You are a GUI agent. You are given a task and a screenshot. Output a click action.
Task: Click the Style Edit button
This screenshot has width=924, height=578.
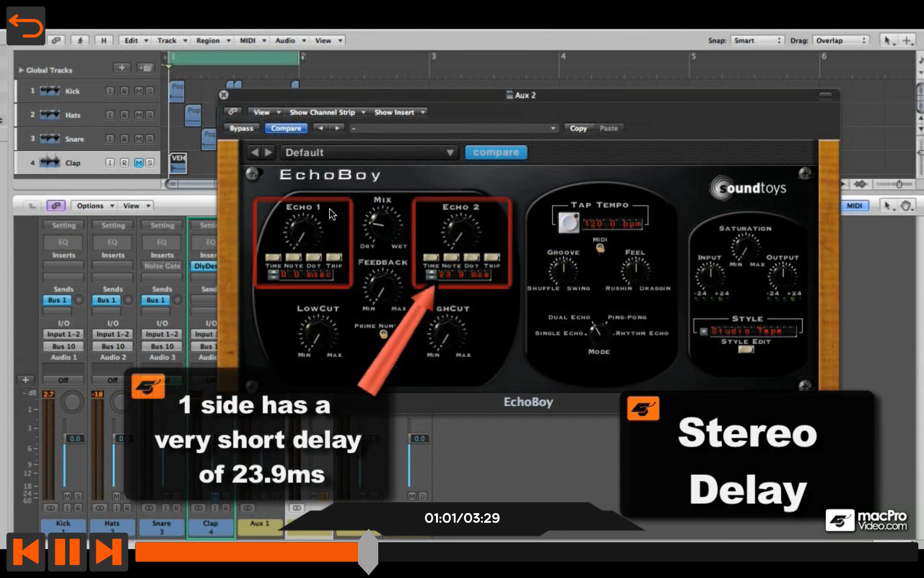coord(746,349)
